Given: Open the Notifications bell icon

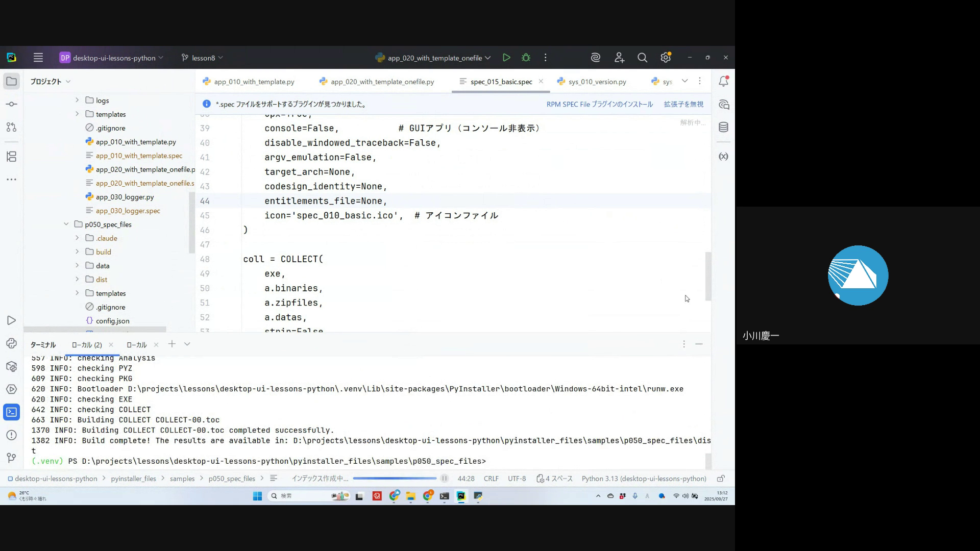Looking at the screenshot, I should pos(723,81).
